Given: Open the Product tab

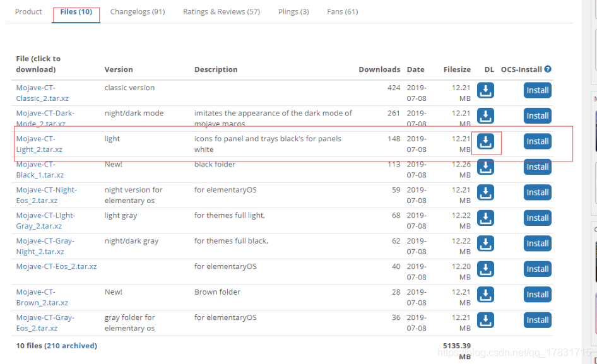Looking at the screenshot, I should [28, 12].
